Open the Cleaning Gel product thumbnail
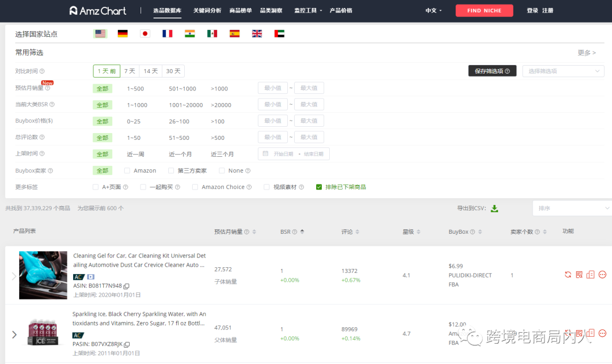The width and height of the screenshot is (612, 364). tap(43, 275)
